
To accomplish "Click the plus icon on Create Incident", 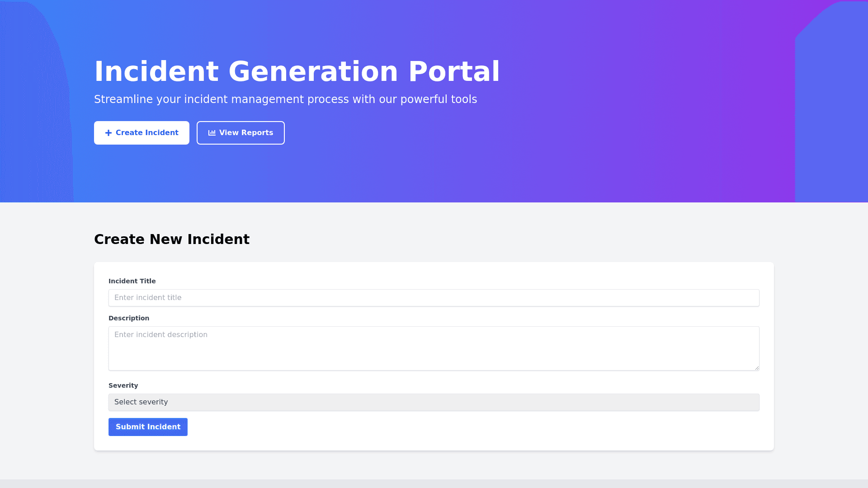I will 108,133.
